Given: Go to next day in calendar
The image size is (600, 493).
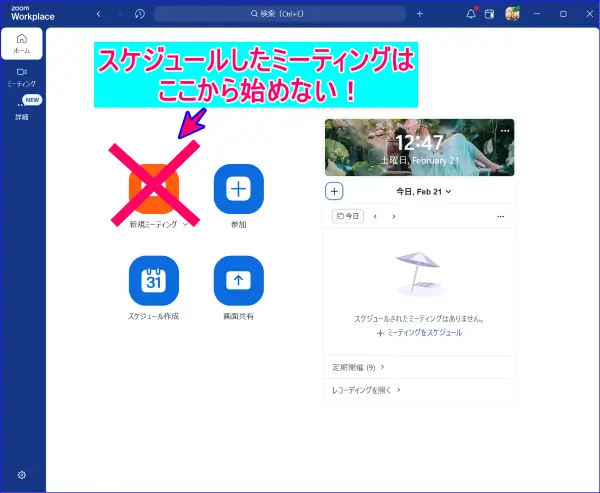Looking at the screenshot, I should pos(394,217).
